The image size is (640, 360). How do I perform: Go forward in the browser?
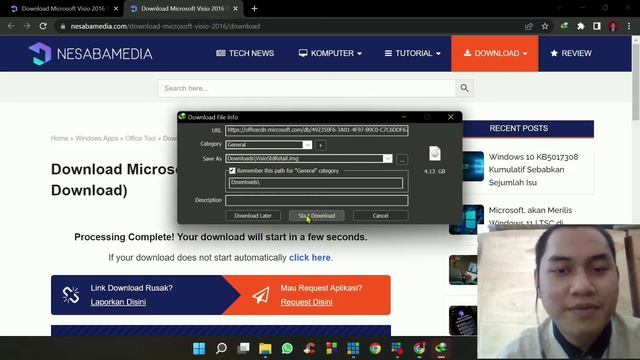pyautogui.click(x=27, y=26)
